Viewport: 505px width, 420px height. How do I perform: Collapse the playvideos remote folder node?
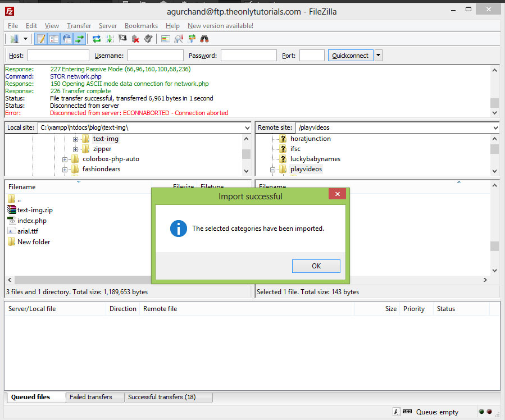273,170
